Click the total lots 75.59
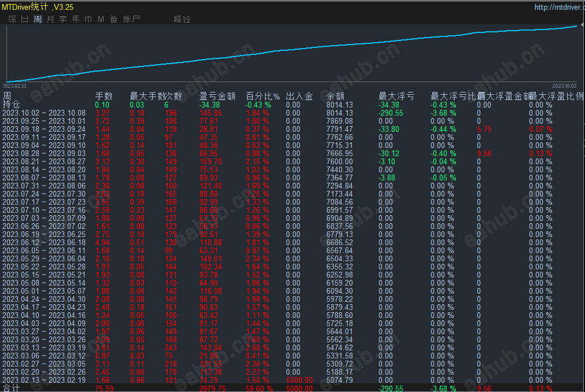This screenshot has height=392, width=585. [105, 389]
